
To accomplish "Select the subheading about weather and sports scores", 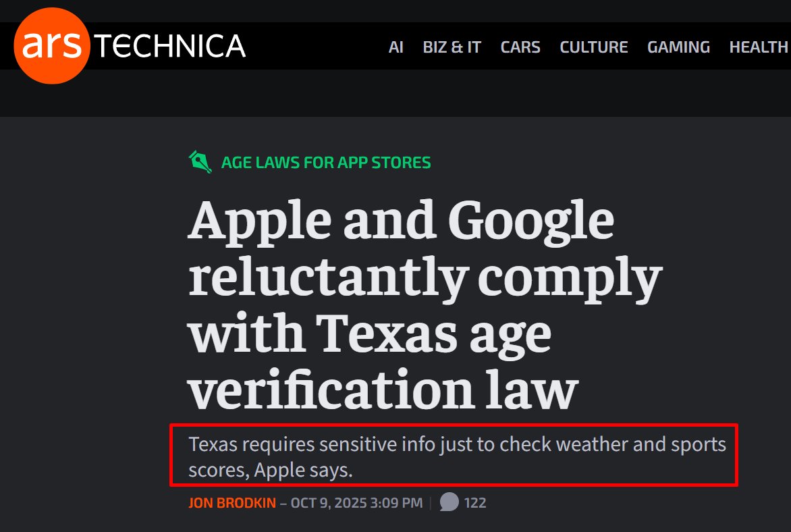I will tap(457, 457).
